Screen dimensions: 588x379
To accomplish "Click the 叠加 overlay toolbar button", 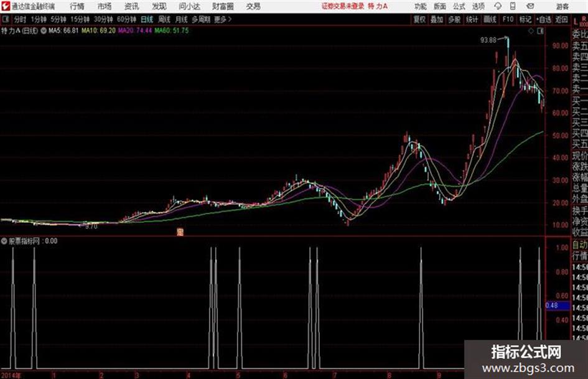I will pos(437,19).
